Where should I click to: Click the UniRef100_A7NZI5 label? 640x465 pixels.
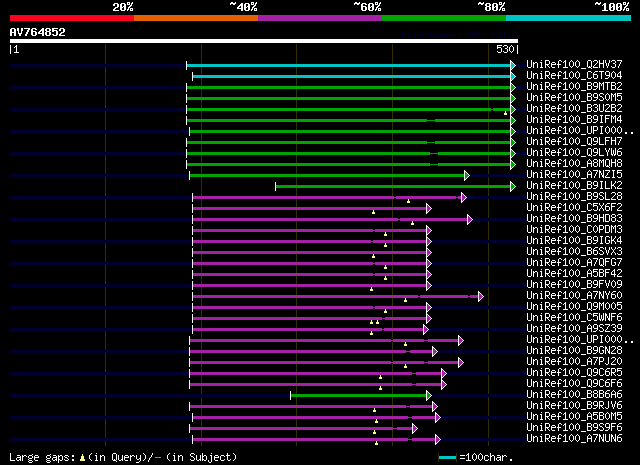click(574, 174)
